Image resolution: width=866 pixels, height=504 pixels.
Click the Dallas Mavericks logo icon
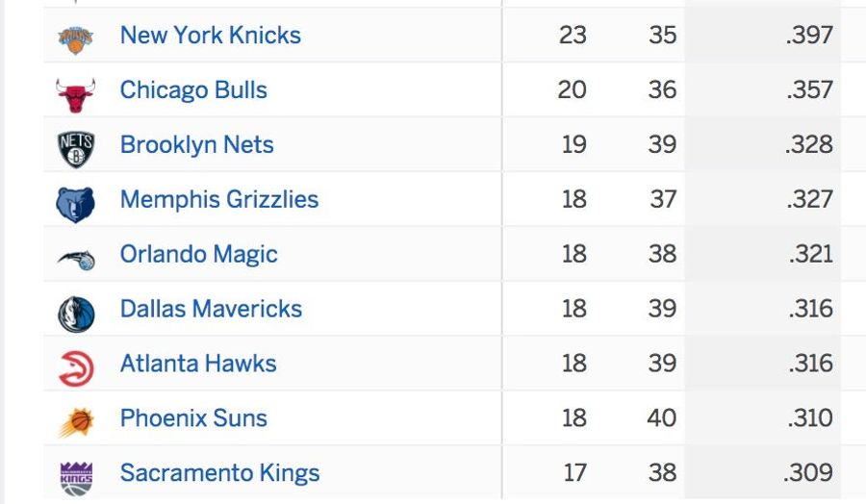coord(76,315)
